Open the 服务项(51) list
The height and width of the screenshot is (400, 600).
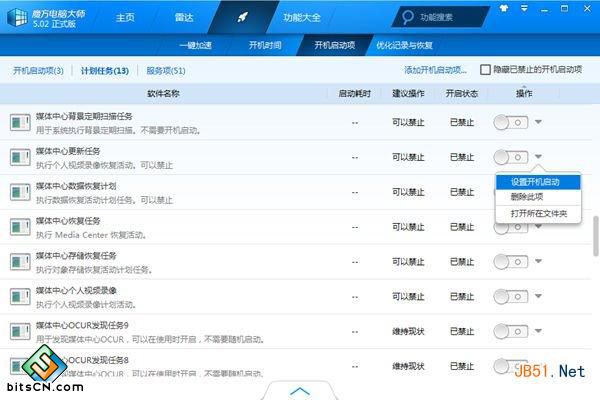(x=166, y=70)
